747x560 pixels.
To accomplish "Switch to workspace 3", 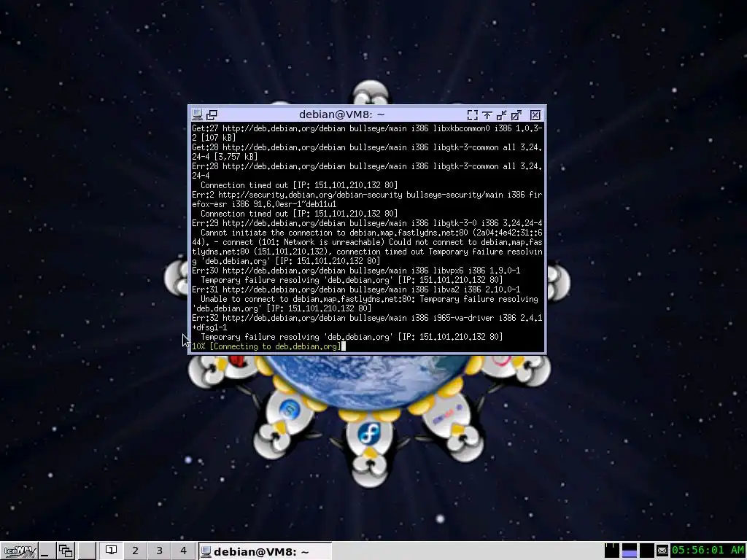I will 159,551.
